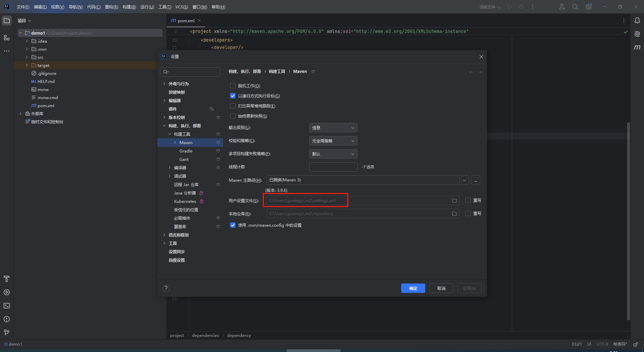Browse for the local repository folder icon
644x352 pixels.
click(454, 214)
